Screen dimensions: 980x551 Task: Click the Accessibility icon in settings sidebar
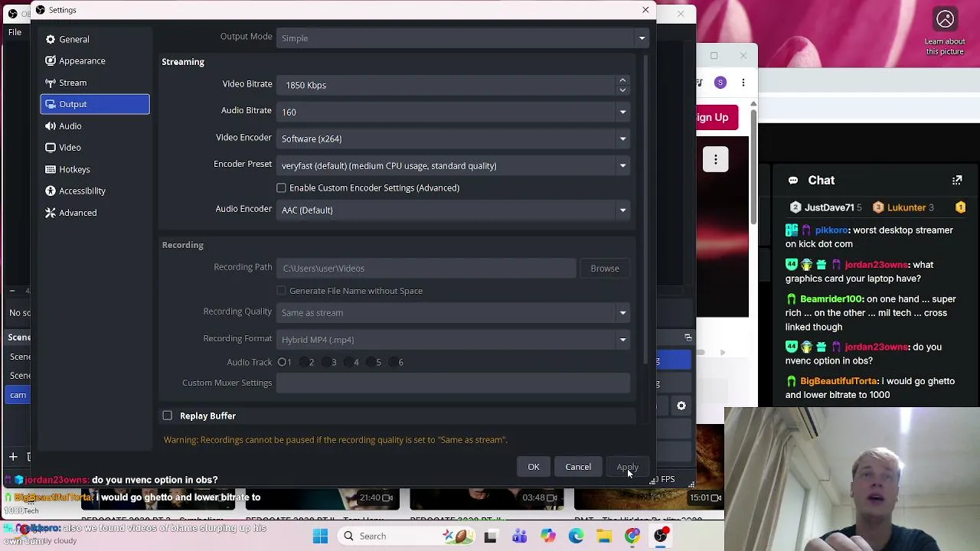coord(51,191)
